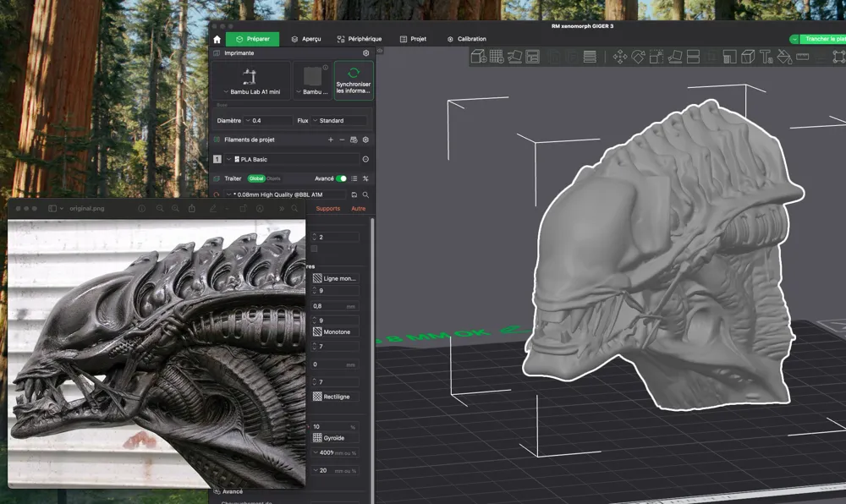
Task: Select the Scale tool
Action: pyautogui.click(x=656, y=57)
